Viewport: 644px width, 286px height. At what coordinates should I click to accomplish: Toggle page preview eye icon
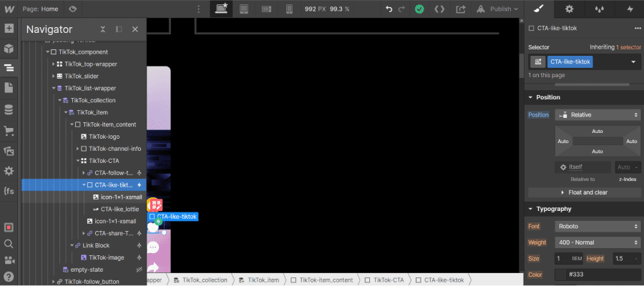pos(73,9)
